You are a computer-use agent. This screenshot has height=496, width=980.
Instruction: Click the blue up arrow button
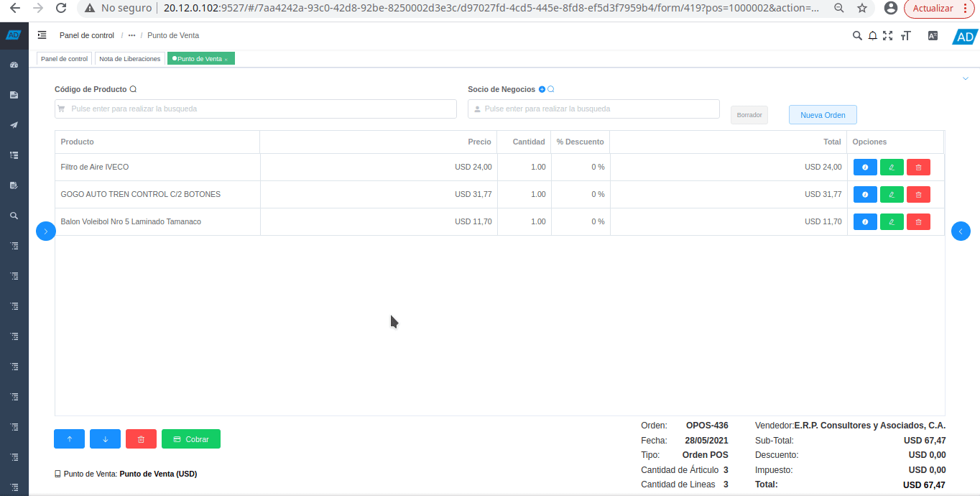point(69,439)
